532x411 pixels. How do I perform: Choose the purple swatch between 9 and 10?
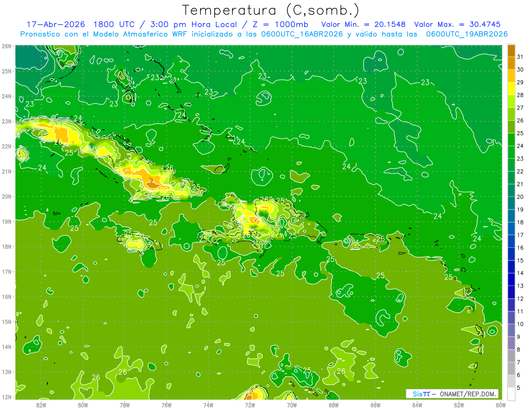[x=511, y=330]
